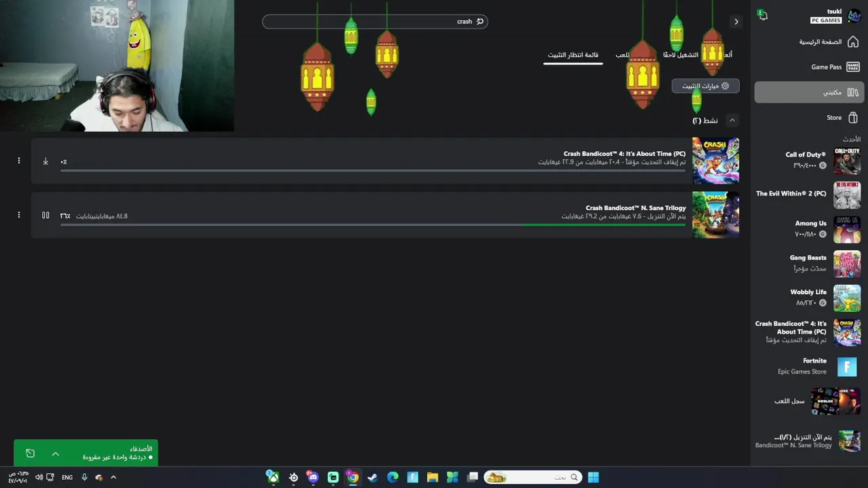Click the Crash Bandicoot 4 queue thumbnail
This screenshot has height=488, width=868.
click(x=715, y=161)
